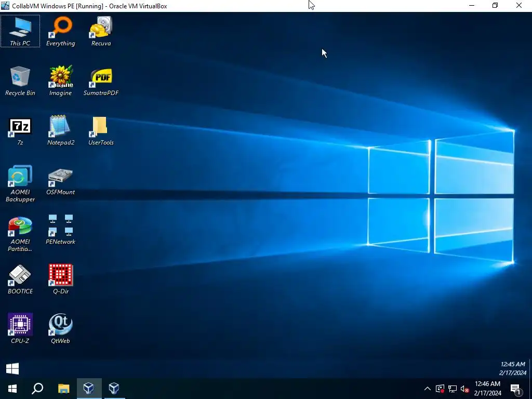
Task: Click the tray icon with red dot
Action: (x=440, y=389)
